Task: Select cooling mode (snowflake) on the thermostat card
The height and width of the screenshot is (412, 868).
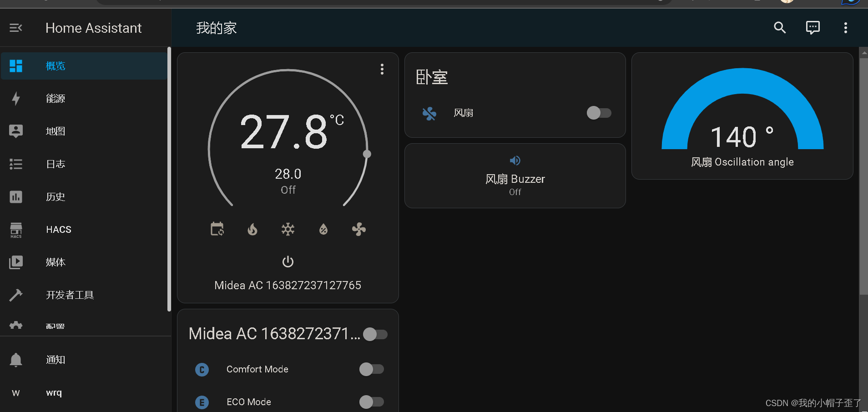Action: pyautogui.click(x=288, y=230)
